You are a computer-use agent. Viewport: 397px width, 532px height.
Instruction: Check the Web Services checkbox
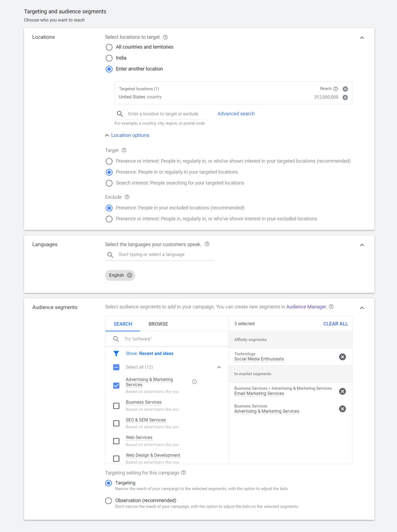click(x=116, y=441)
